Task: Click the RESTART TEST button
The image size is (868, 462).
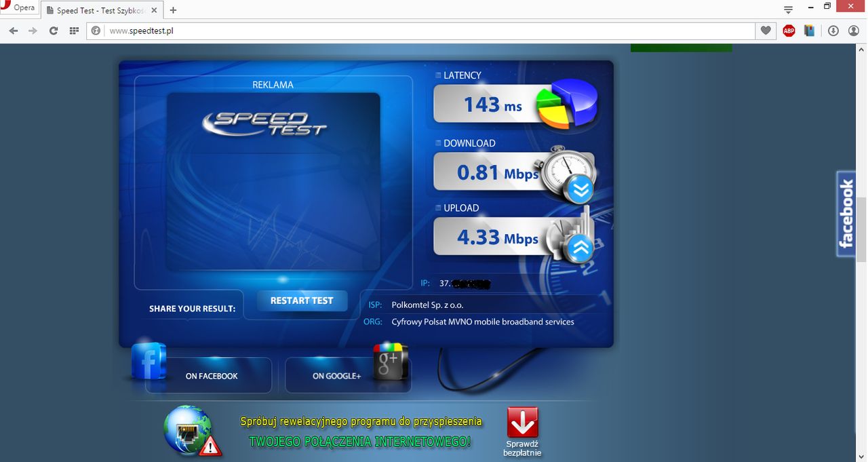Action: click(302, 301)
